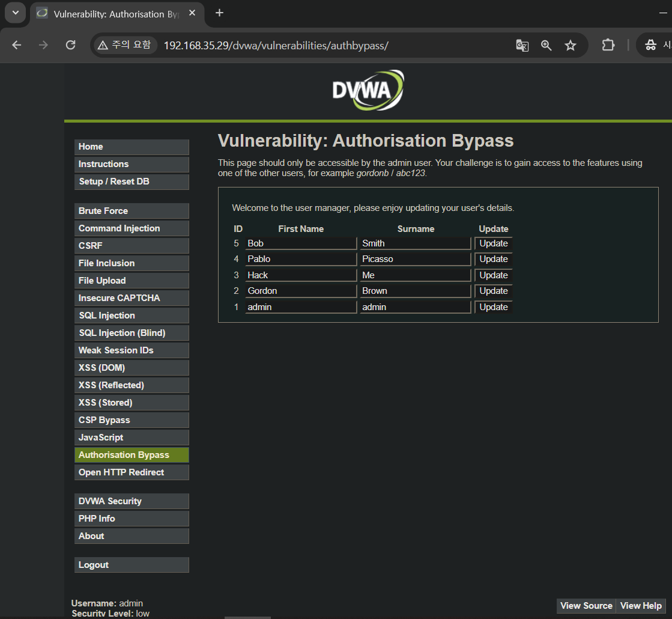Open SQL Injection page

coord(132,316)
